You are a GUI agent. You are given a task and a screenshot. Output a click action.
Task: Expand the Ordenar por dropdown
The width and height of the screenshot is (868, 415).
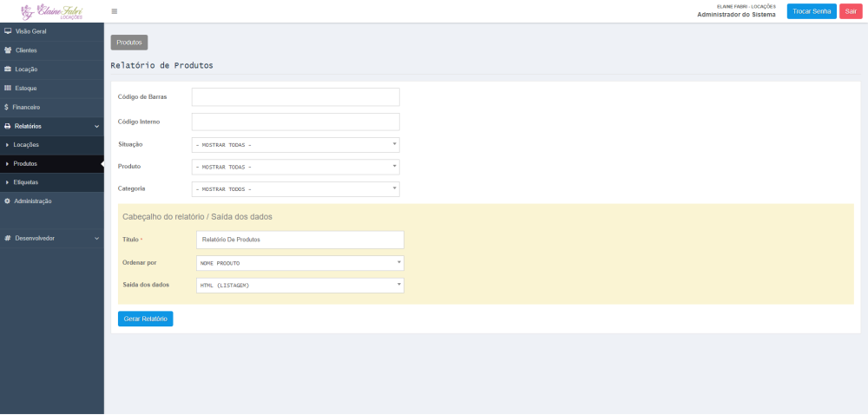pos(299,263)
